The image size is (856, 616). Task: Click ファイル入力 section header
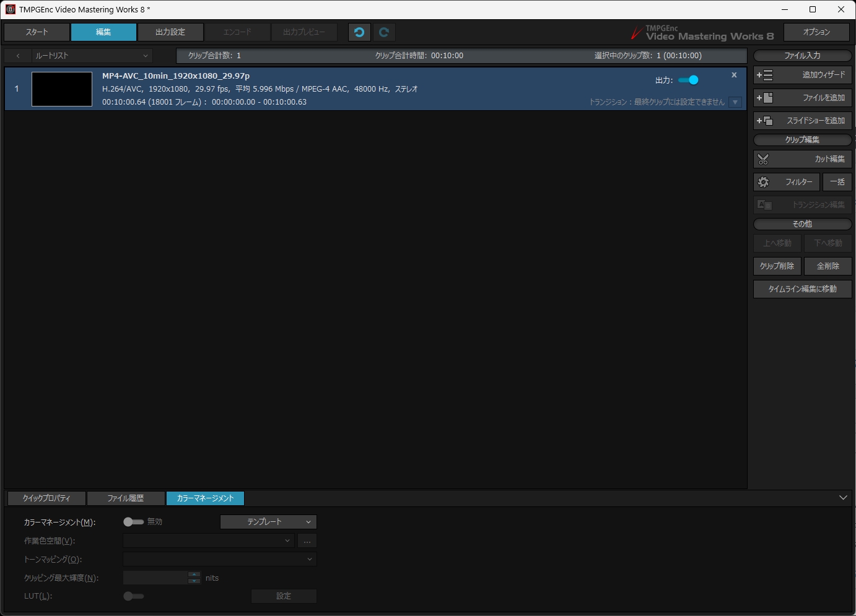click(802, 56)
